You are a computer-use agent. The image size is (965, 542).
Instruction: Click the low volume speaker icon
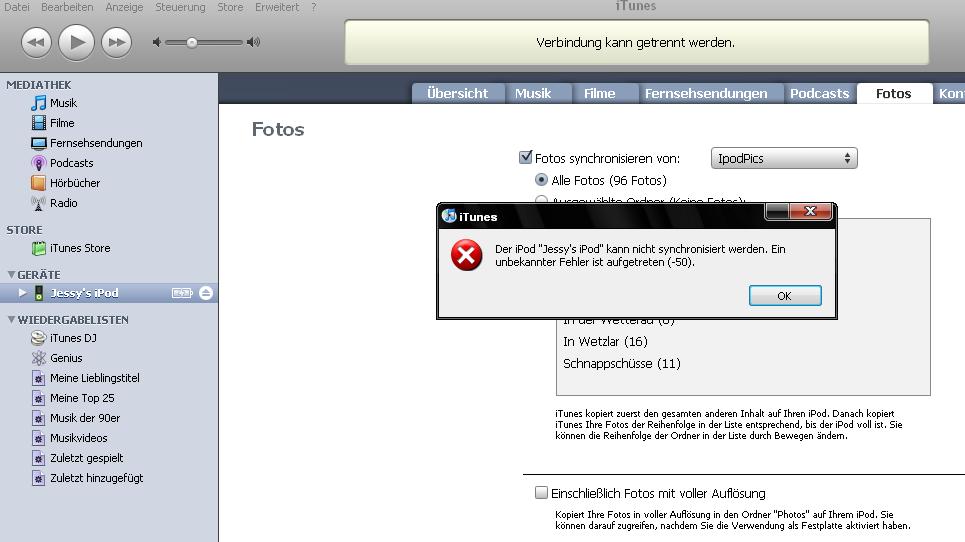(157, 42)
